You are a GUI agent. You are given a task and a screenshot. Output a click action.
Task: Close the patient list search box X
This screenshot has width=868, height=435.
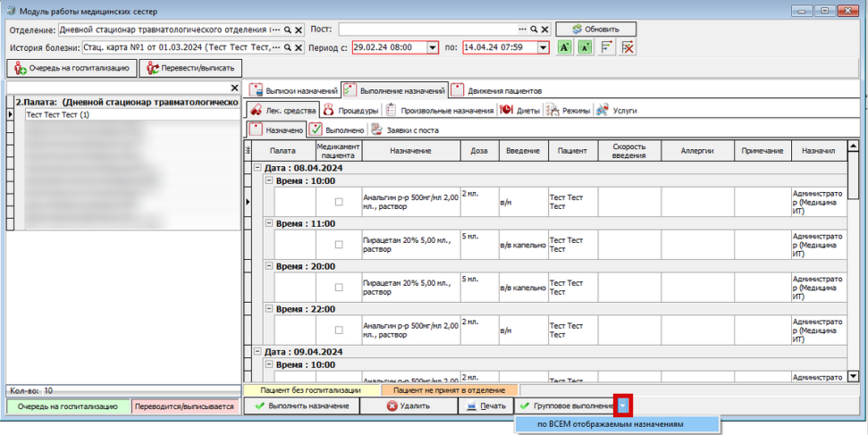pos(234,88)
